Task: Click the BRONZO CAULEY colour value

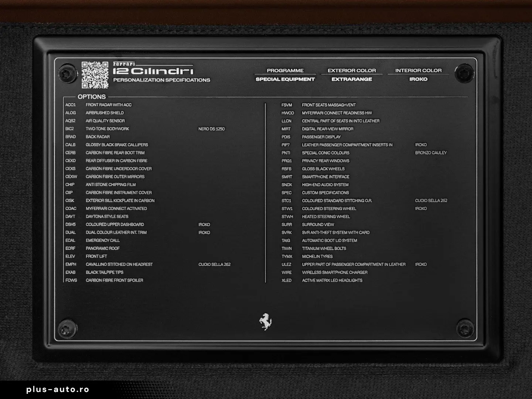Action: coord(431,153)
